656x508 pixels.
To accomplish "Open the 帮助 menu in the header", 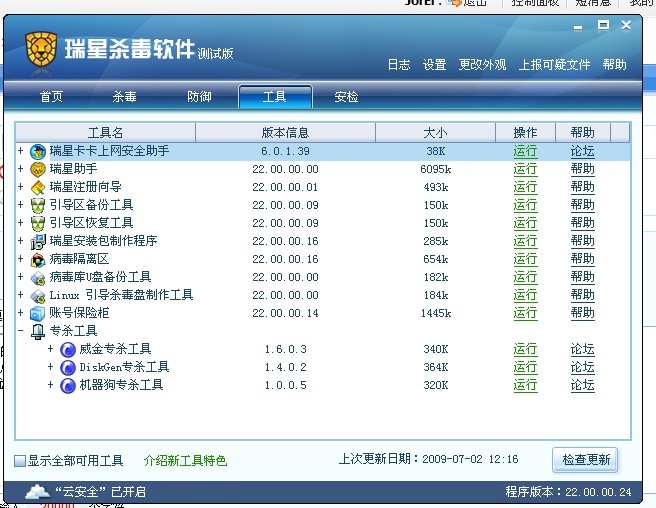I will tap(615, 65).
